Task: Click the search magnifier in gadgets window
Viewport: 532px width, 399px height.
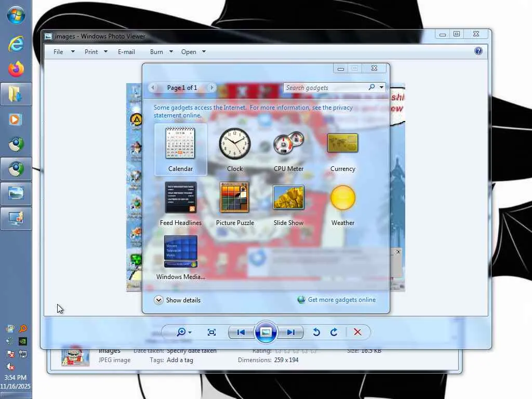Action: click(372, 87)
